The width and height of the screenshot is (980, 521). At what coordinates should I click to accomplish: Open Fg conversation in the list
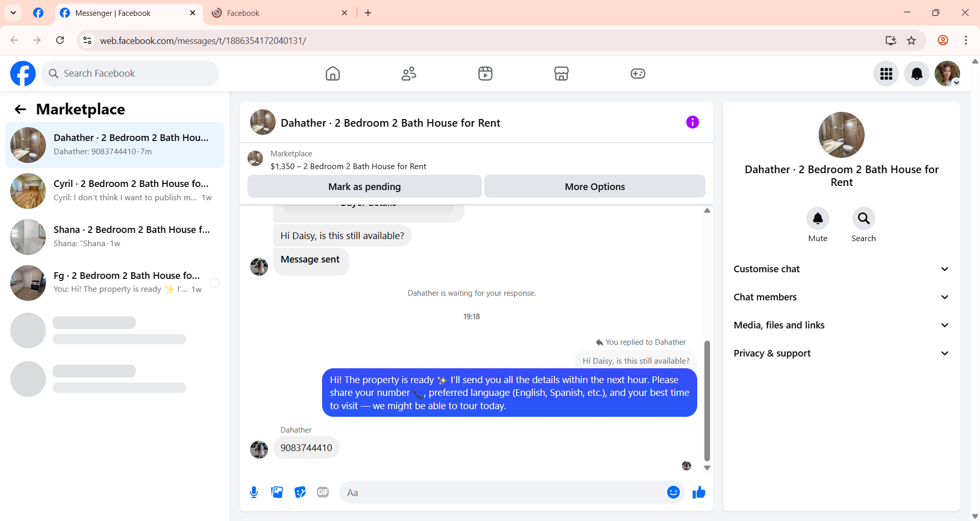tap(115, 283)
